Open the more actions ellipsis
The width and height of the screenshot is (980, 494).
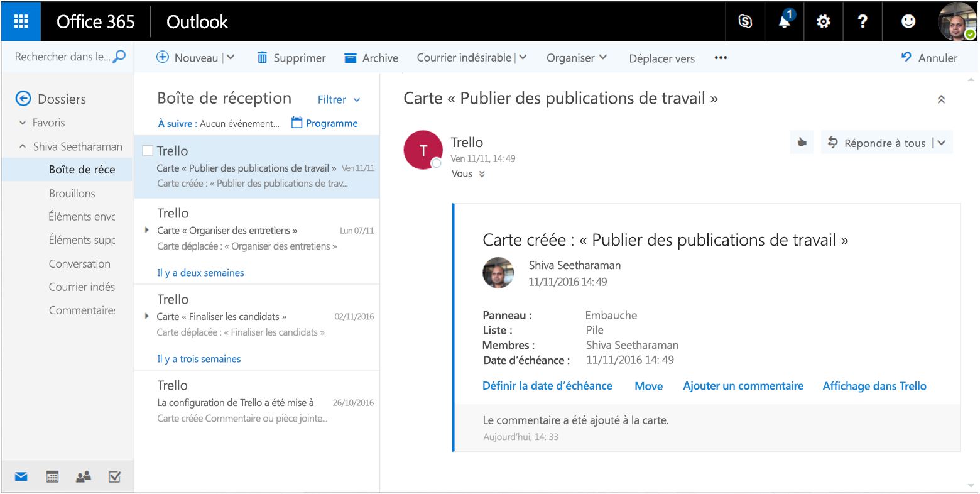(x=721, y=58)
